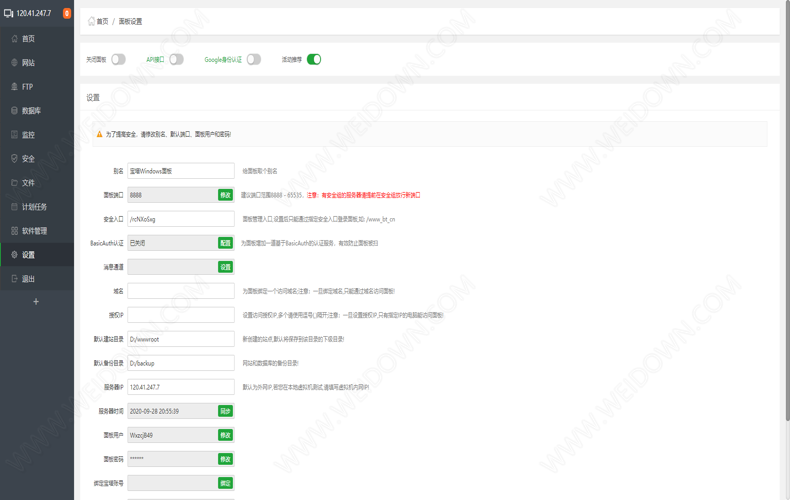Click the red 注意 port warning text
Screen dimensions: 790x500
click(x=363, y=195)
